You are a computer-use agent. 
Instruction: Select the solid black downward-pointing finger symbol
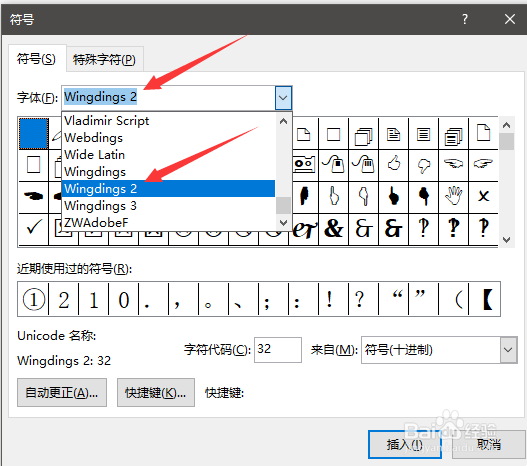pyautogui.click(x=423, y=196)
